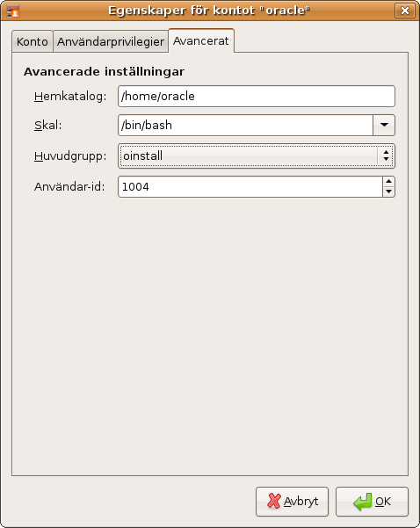420x528 pixels.
Task: Click the dialog title bar text
Action: click(x=209, y=11)
